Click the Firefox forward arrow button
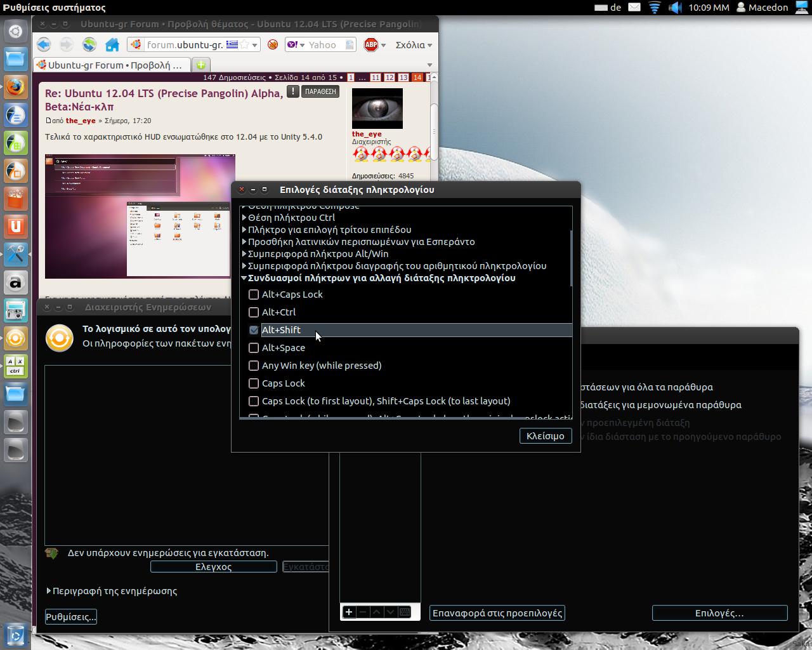Screen dimensions: 812x650 pyautogui.click(x=66, y=44)
